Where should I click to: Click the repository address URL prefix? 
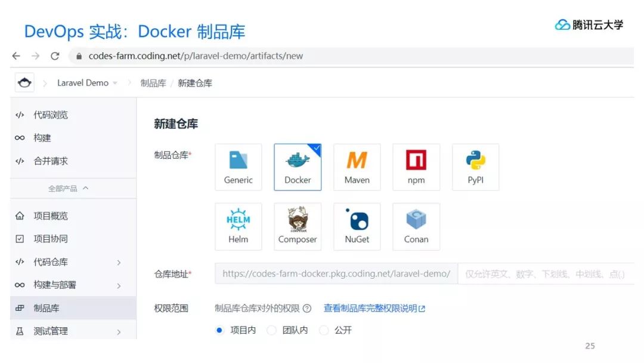pos(336,274)
